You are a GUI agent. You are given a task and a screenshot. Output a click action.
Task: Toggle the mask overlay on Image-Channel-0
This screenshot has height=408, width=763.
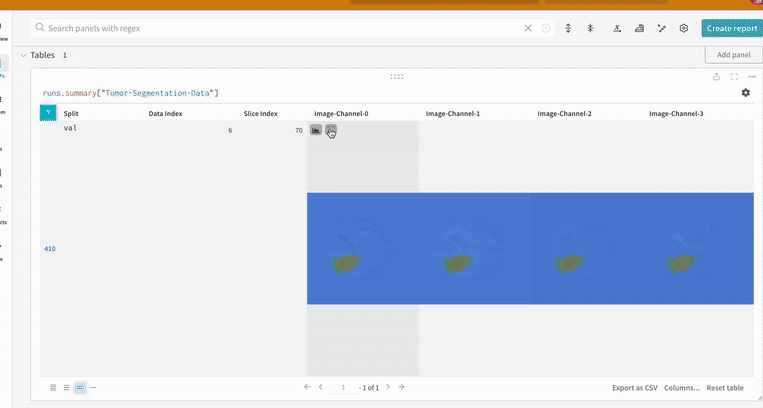click(331, 130)
